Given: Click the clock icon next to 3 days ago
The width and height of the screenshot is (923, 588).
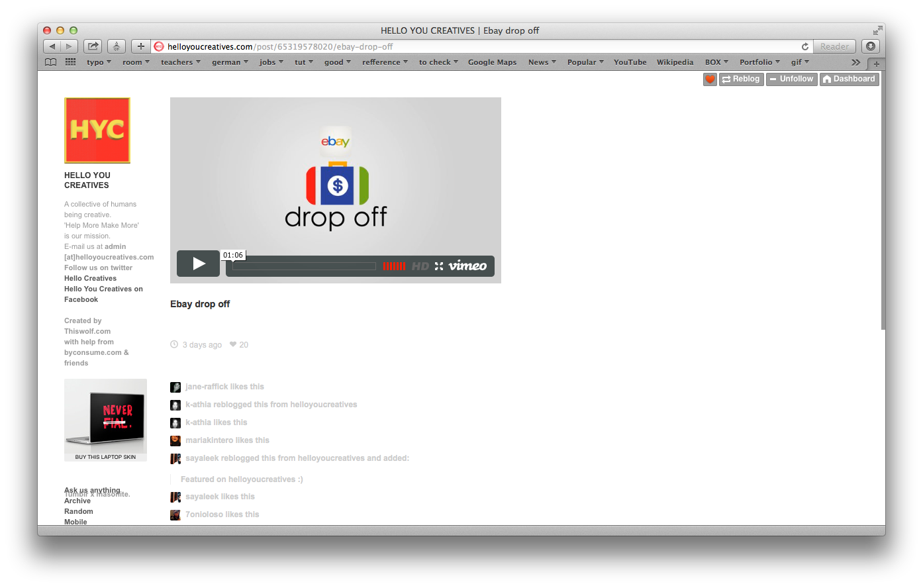Looking at the screenshot, I should pos(174,344).
